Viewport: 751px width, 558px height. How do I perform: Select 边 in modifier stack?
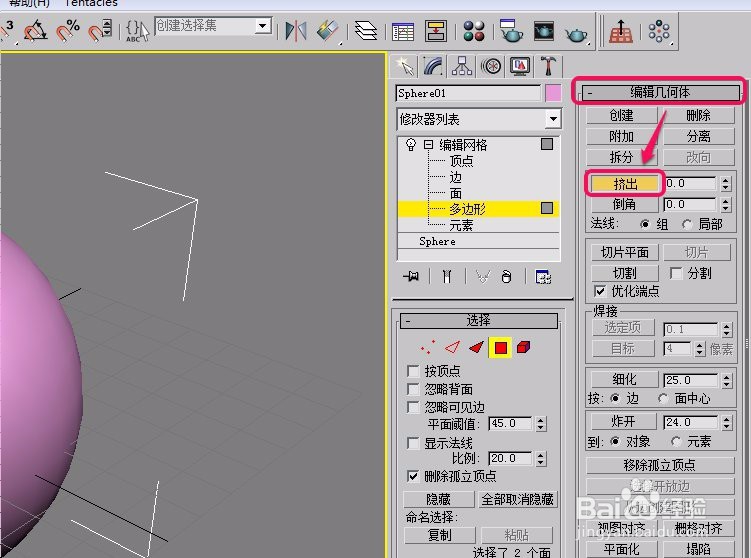(455, 177)
